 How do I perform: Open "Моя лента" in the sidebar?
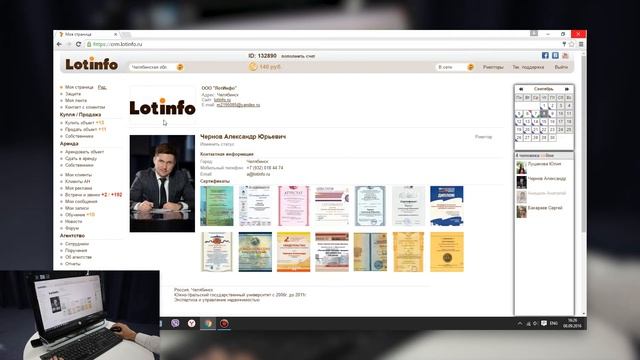coord(76,100)
